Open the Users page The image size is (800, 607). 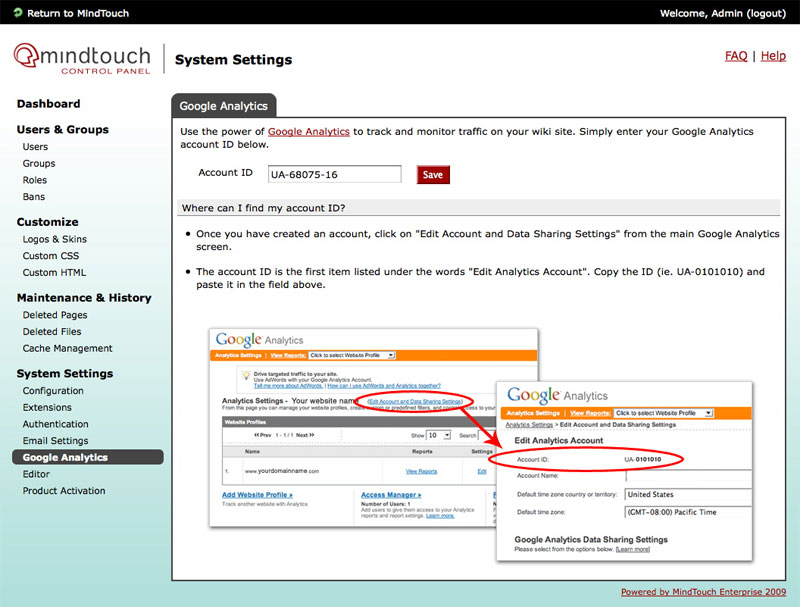[x=35, y=147]
